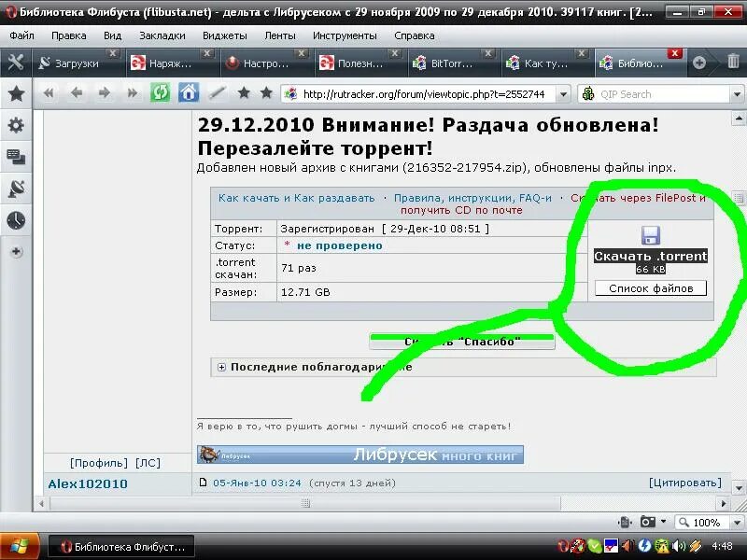Open the Виджеты menu
Viewport: 747px width, 560px height.
coord(224,35)
